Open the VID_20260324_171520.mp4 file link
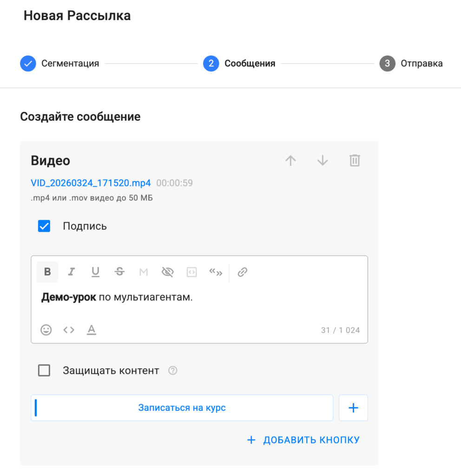This screenshot has width=461, height=476. pyautogui.click(x=91, y=183)
